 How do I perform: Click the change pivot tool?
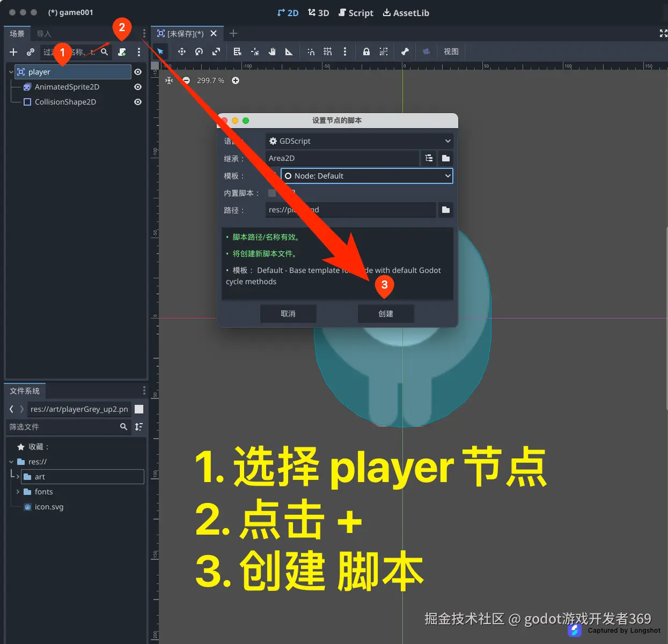coord(255,51)
